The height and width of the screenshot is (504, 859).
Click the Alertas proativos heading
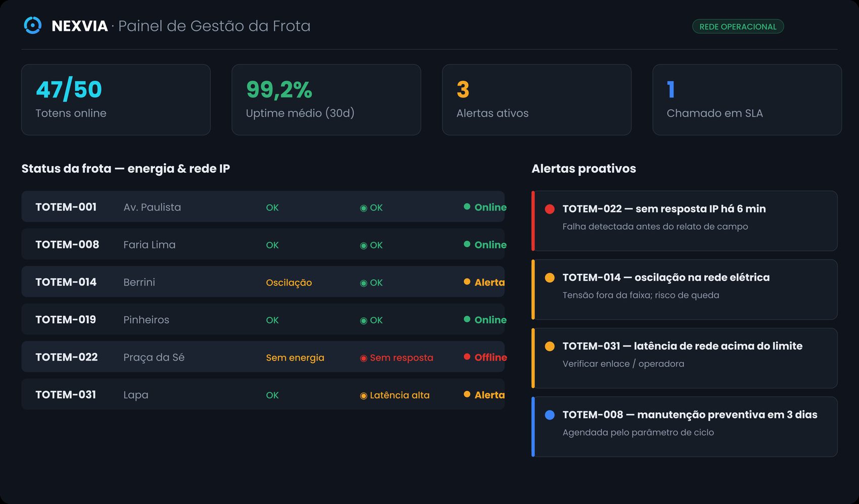[x=584, y=169]
